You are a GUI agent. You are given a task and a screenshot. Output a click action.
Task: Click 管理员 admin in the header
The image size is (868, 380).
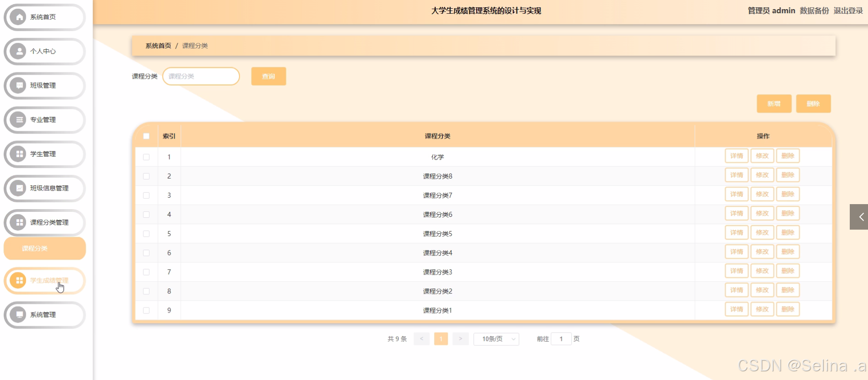point(771,10)
